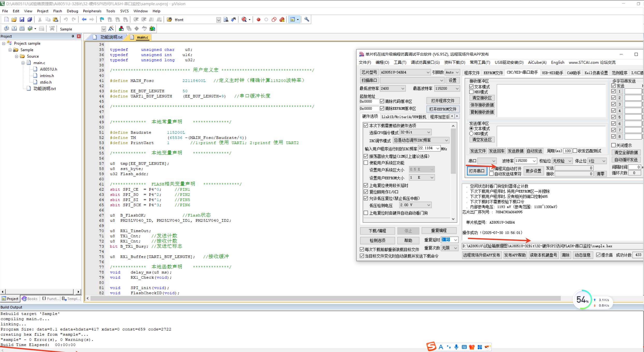Open 低压检测电压 2.00 V dropdown

click(x=415, y=205)
